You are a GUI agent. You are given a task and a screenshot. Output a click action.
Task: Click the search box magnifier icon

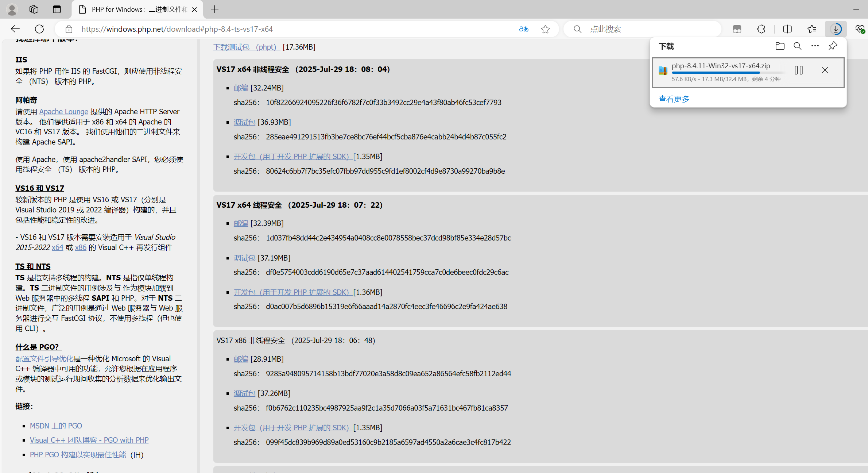pyautogui.click(x=577, y=29)
